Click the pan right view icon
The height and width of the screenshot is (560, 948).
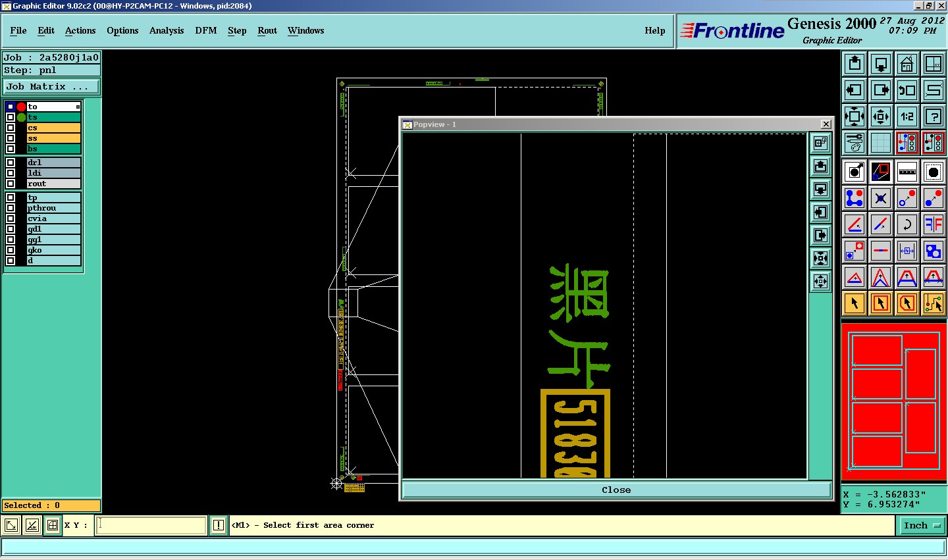click(881, 90)
